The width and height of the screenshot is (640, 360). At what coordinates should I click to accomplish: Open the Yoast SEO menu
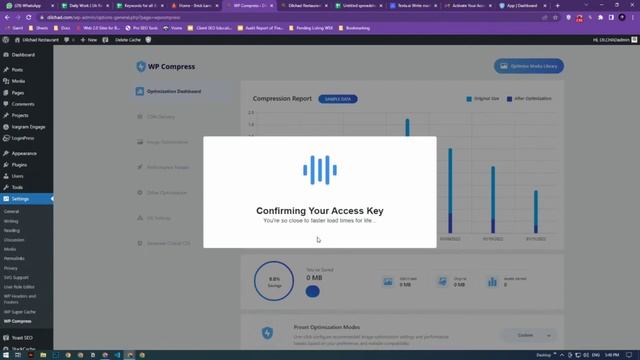click(22, 338)
